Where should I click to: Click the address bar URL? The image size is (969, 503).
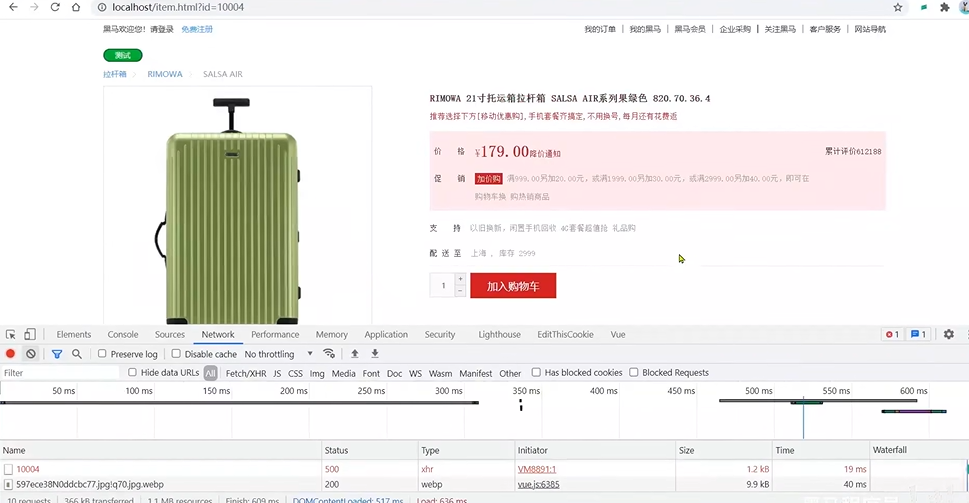[178, 7]
